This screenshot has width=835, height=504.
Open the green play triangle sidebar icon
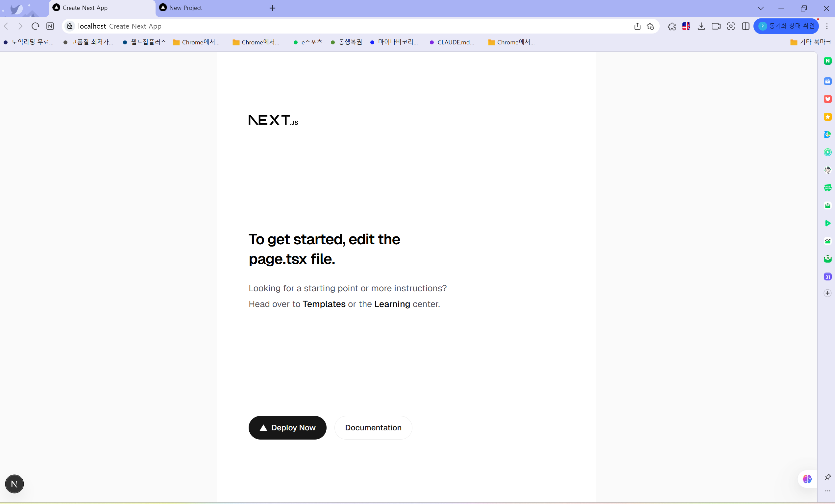(827, 223)
